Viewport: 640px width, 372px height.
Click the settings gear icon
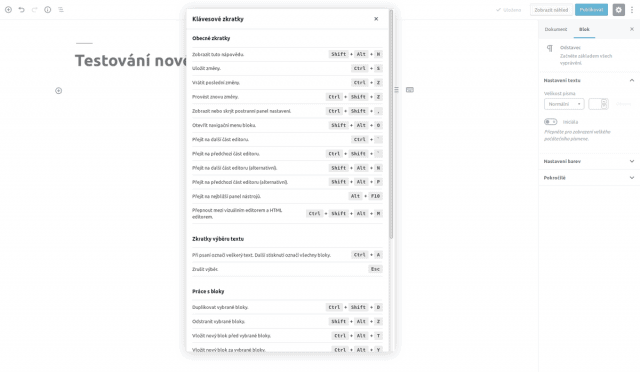(x=618, y=10)
